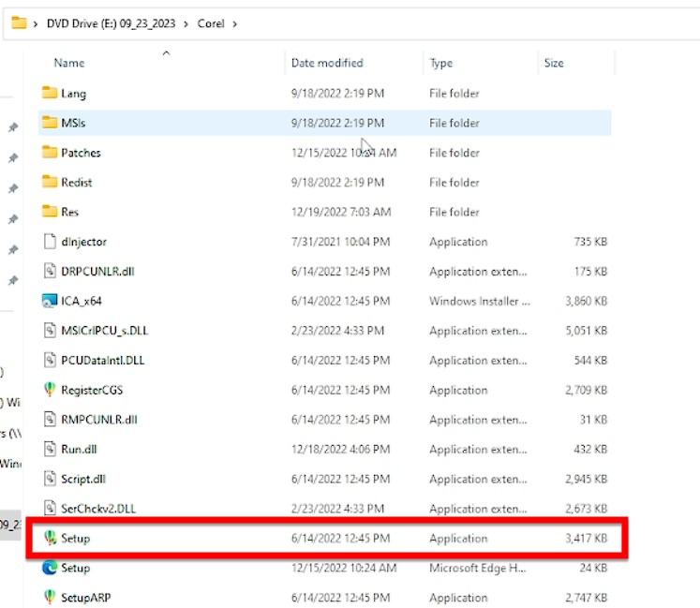Select the RMPCUNLR.dll file icon
Screen dimensions: 700x608
tap(50, 419)
